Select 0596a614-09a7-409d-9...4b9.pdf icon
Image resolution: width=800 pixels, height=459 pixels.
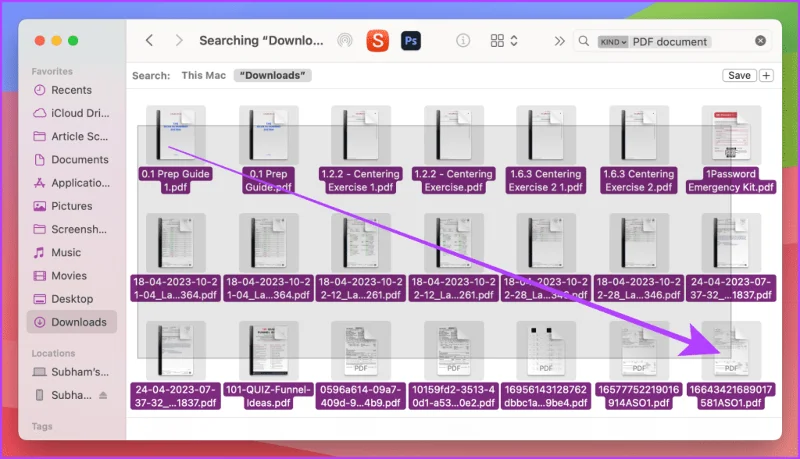(361, 350)
